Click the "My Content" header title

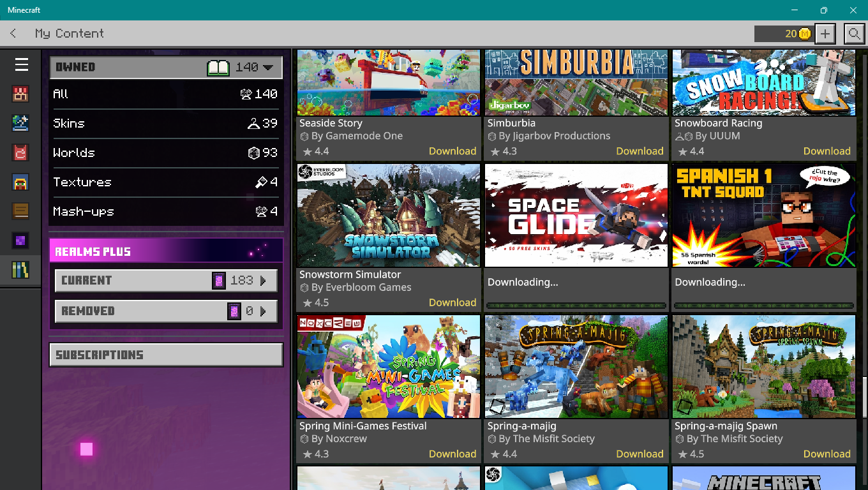pos(70,34)
